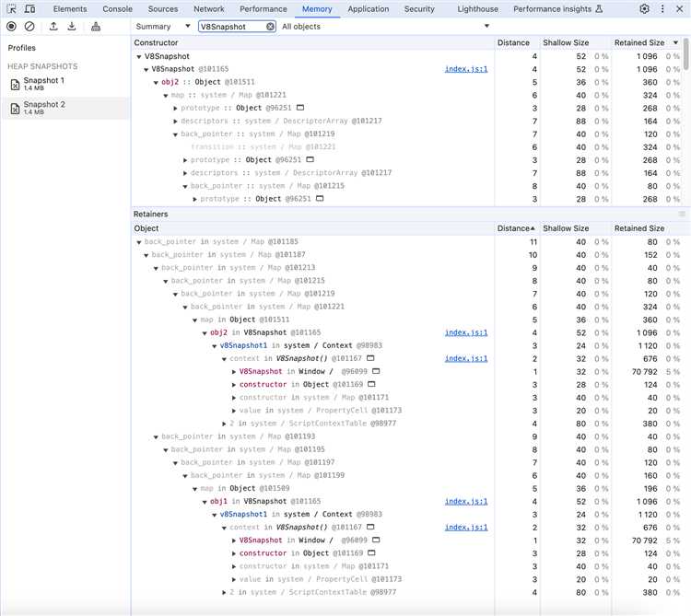Image resolution: width=691 pixels, height=616 pixels.
Task: Select Snapshot 1 heap profile
Action: pyautogui.click(x=66, y=84)
